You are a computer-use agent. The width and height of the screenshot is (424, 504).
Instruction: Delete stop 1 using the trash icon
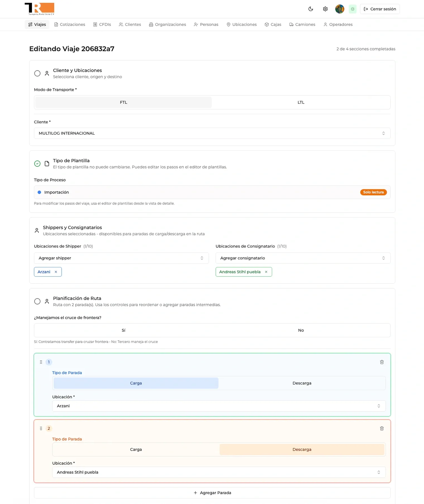382,362
